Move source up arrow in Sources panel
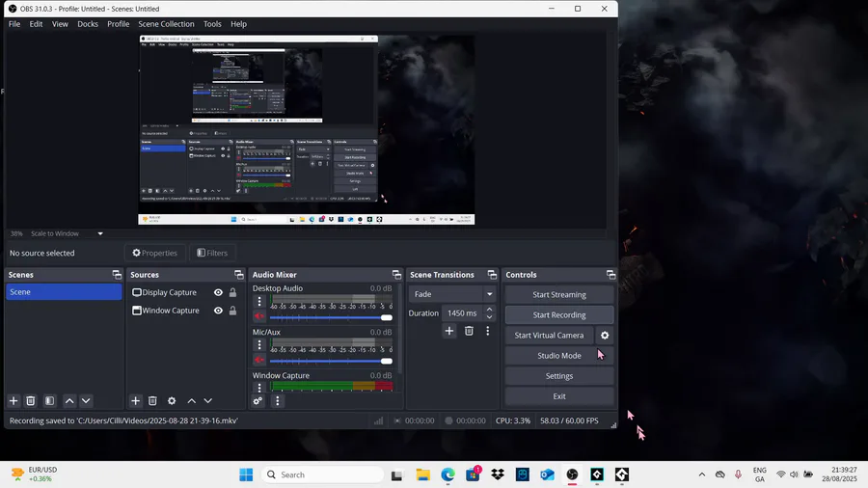The image size is (868, 488). (191, 400)
